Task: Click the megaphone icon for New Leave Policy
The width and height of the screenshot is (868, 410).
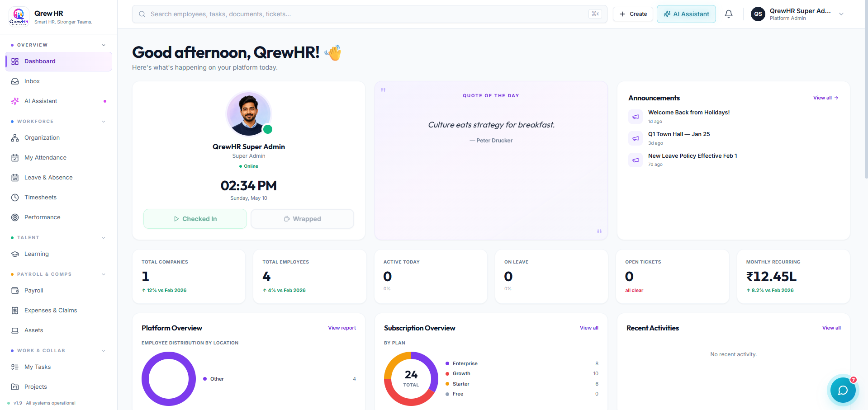Action: point(636,160)
